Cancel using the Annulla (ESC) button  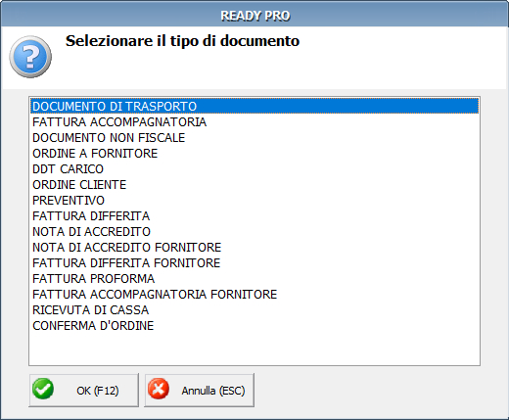(200, 391)
